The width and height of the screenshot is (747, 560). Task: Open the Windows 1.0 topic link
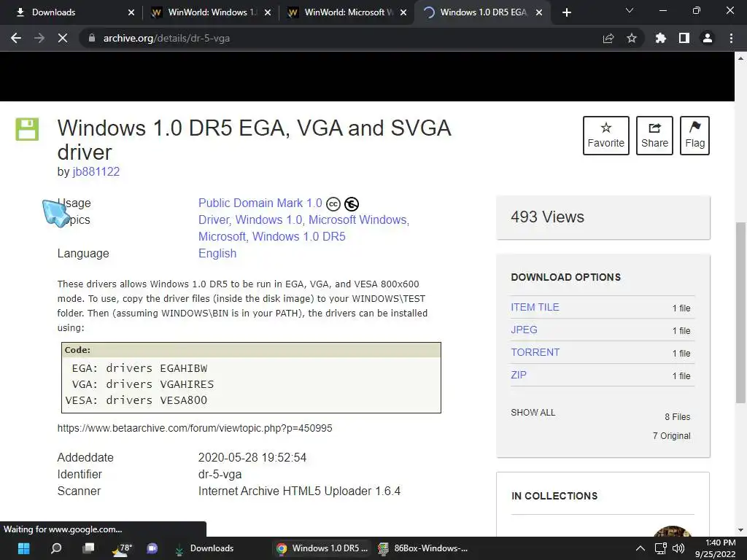(x=268, y=219)
